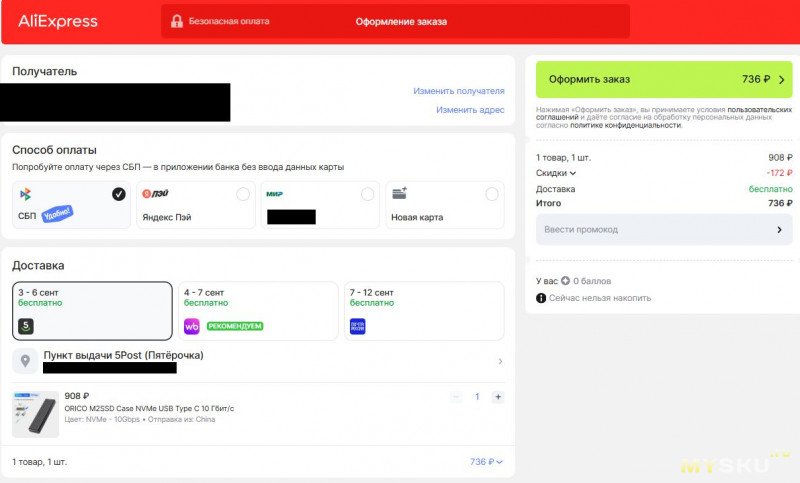Click the Сейчас нельзя накопить text

click(x=600, y=298)
